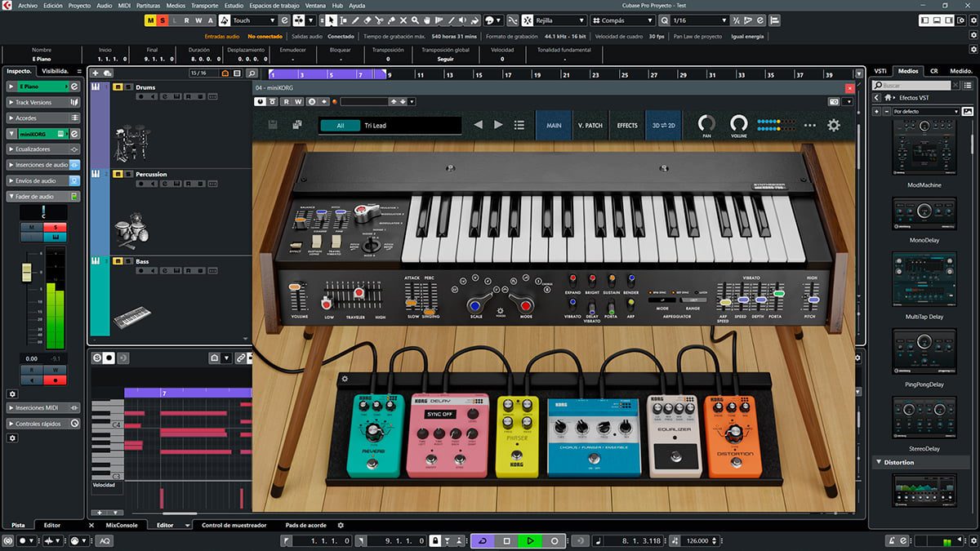Image resolution: width=980 pixels, height=551 pixels.
Task: Open Edit Instrument for E Piano track
Action: 74,86
